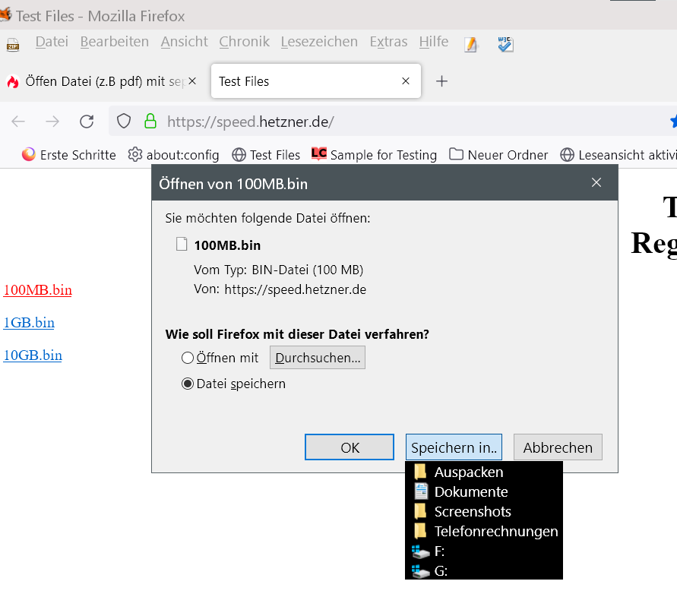The width and height of the screenshot is (677, 616).
Task: Choose Dokumente from the save list
Action: pos(484,491)
